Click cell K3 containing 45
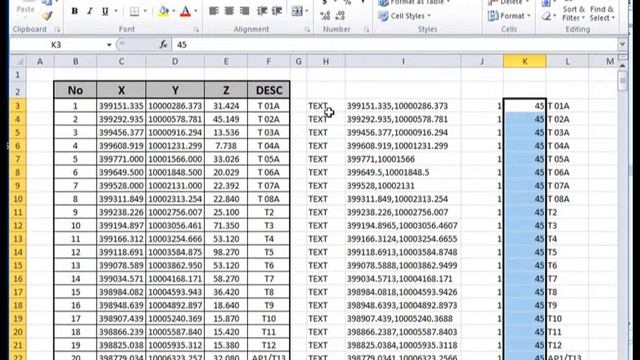Image resolution: width=640 pixels, height=360 pixels. (x=524, y=106)
